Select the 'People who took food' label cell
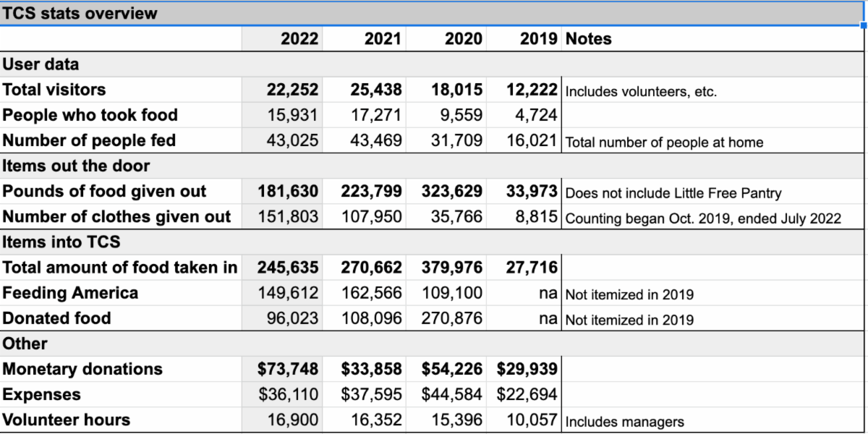Viewport: 868px width, 434px height. pyautogui.click(x=90, y=115)
